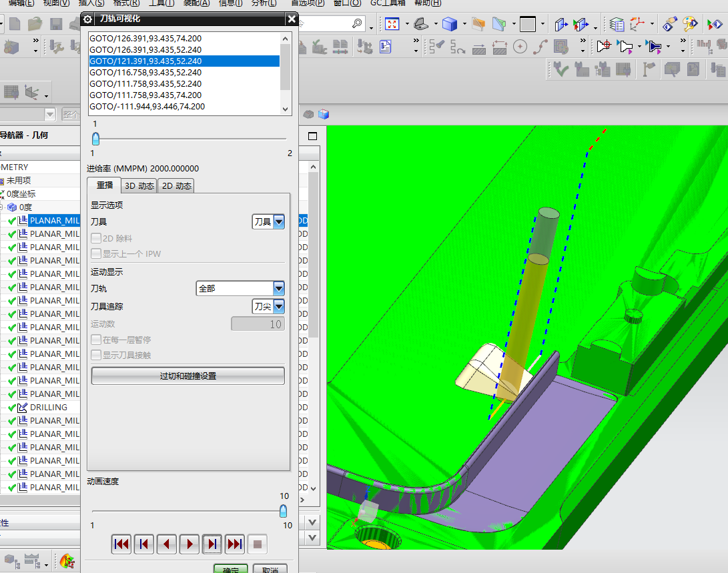This screenshot has width=728, height=573.
Task: Switch to the 2D 动态 tab
Action: pos(177,186)
